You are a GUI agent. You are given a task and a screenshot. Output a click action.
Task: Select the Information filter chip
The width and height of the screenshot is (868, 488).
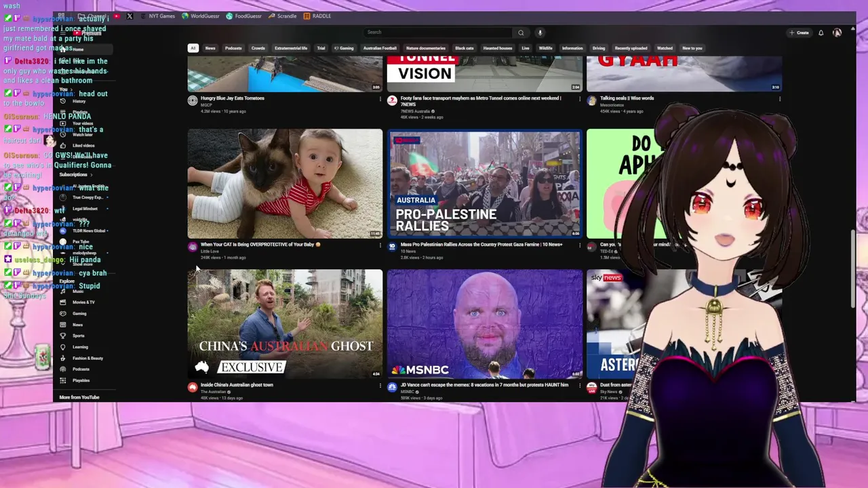(572, 48)
